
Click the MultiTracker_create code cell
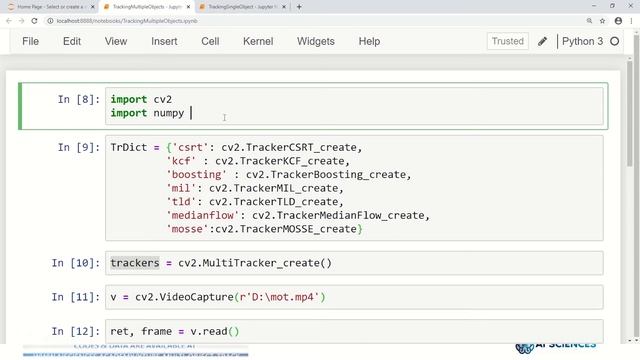pos(354,263)
